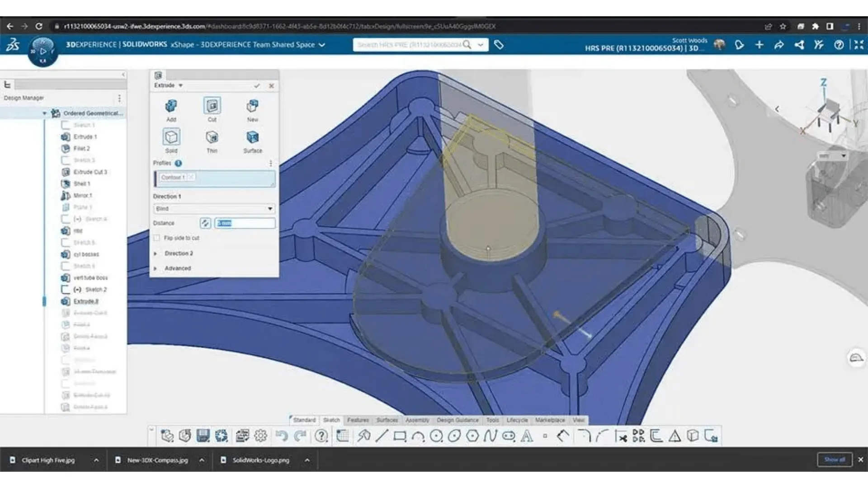Viewport: 868px width, 488px height.
Task: Click the reverse direction icon beside Distance
Action: [205, 223]
